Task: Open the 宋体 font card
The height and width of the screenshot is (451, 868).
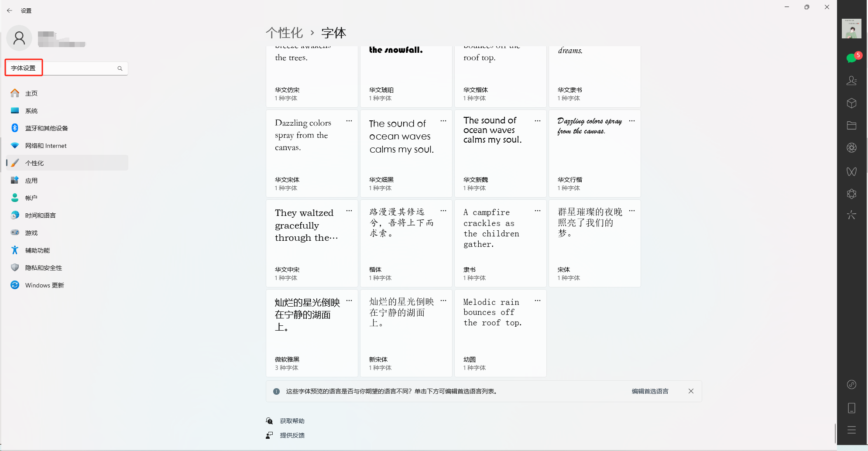Action: click(595, 243)
